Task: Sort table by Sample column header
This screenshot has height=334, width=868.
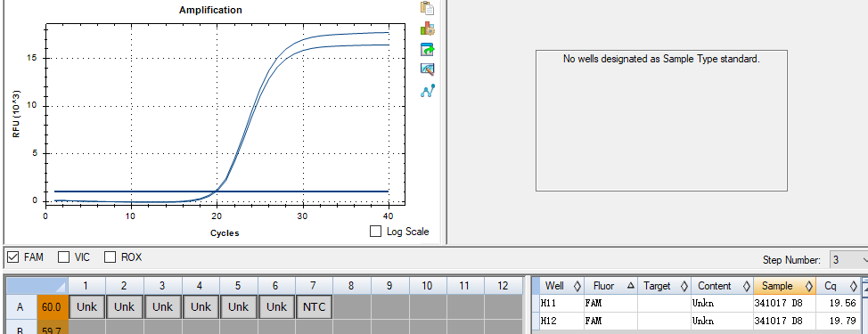Action: tap(784, 286)
